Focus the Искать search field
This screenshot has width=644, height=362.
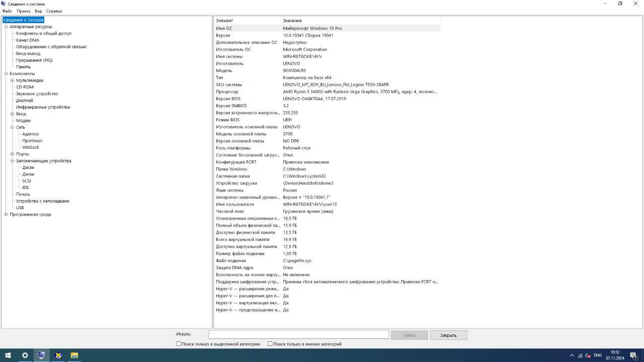click(x=299, y=334)
